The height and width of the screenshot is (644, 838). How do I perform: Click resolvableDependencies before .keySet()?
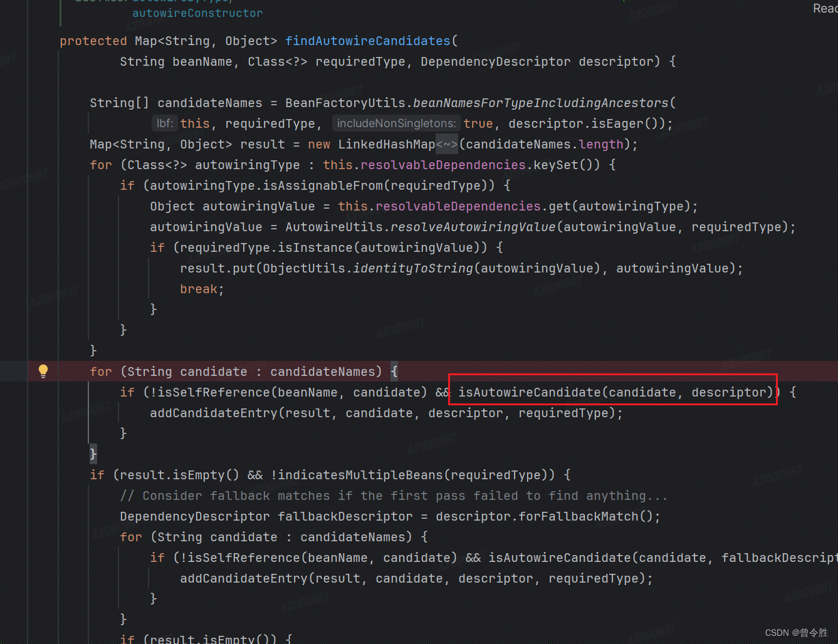443,165
